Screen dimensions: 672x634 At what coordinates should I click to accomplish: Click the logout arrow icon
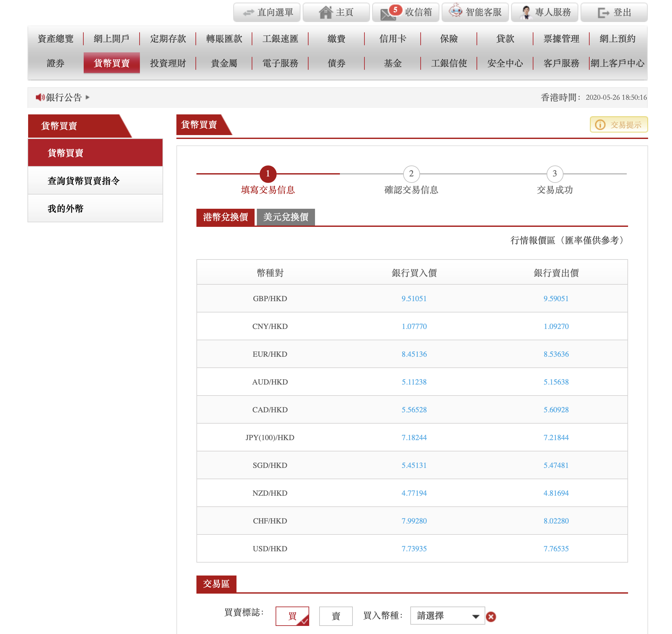pyautogui.click(x=603, y=13)
